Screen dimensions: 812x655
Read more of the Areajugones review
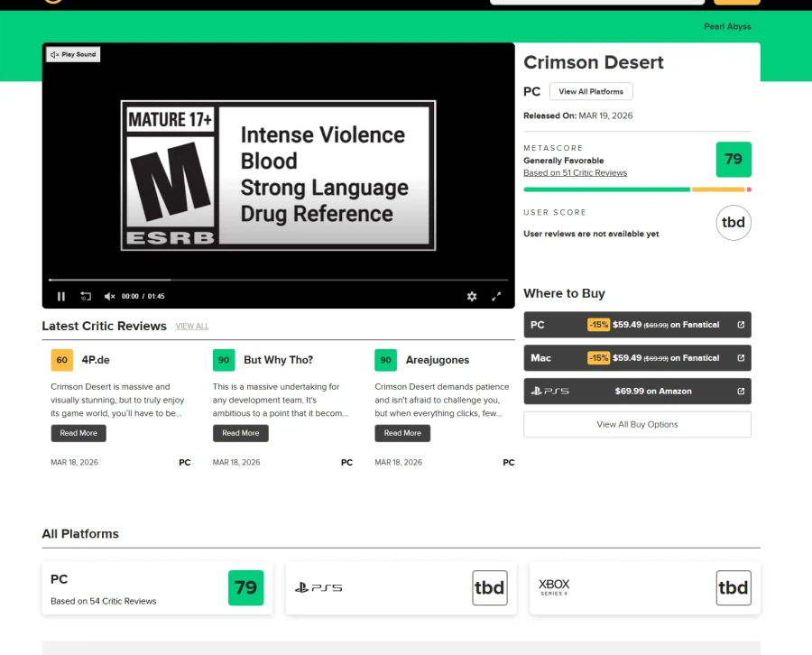click(402, 433)
